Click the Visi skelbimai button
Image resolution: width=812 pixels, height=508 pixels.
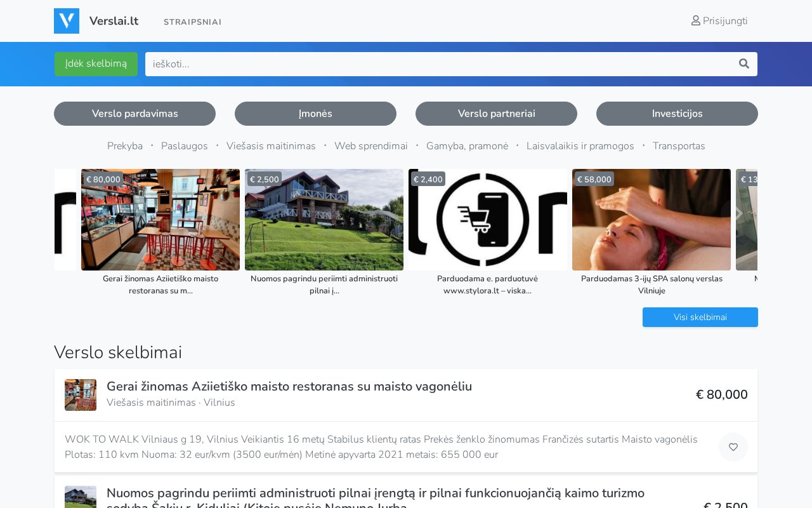point(700,317)
